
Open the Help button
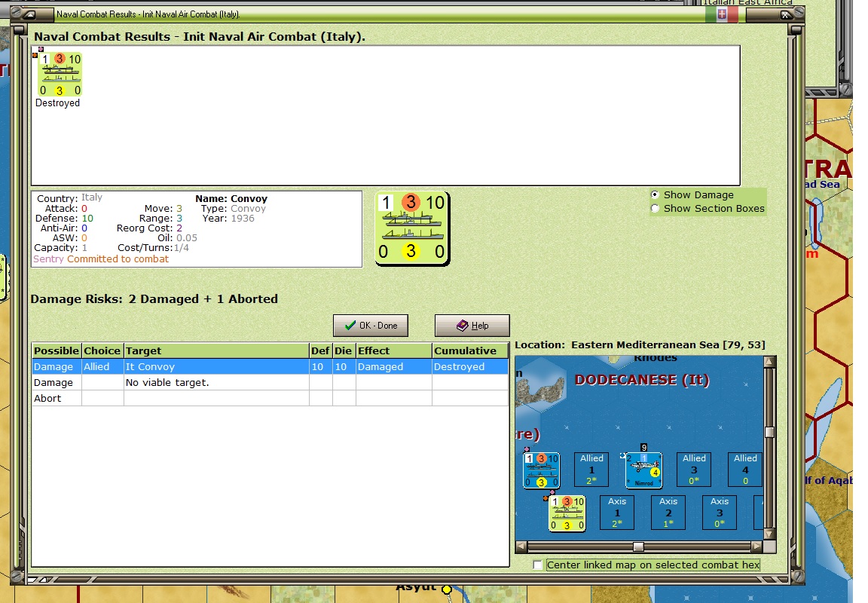(x=472, y=326)
